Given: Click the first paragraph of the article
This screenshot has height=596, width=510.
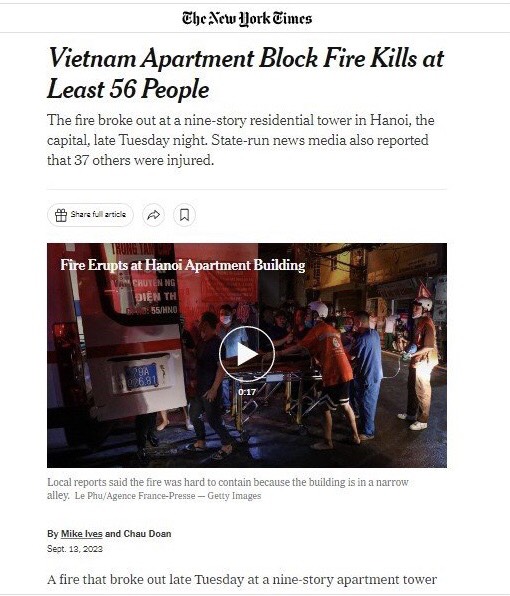Looking at the screenshot, I should 242,580.
